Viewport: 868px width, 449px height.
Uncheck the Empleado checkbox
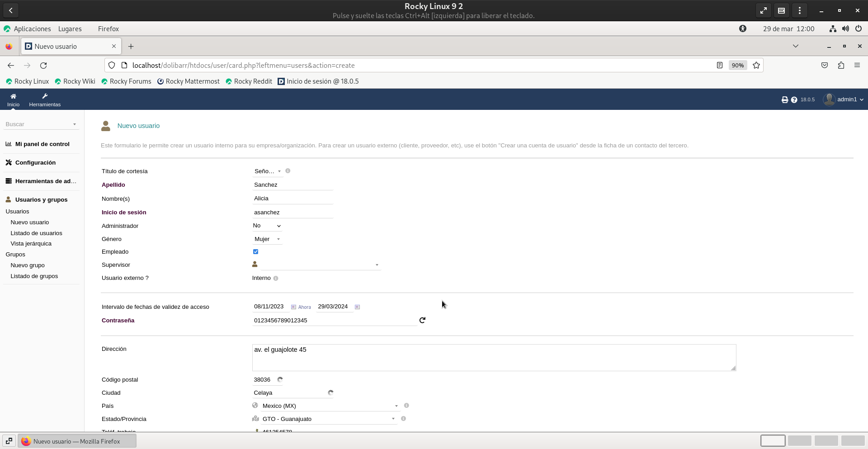tap(255, 252)
